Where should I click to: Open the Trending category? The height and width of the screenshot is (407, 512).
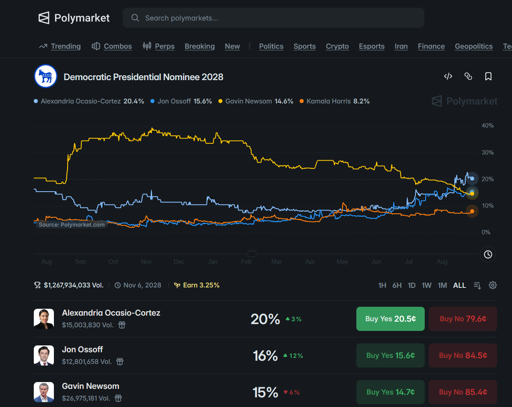[66, 47]
